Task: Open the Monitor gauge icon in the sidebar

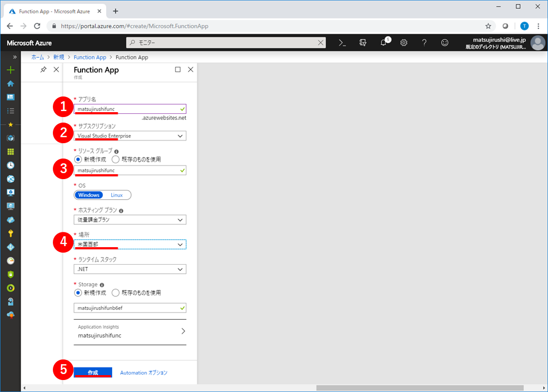Action: [10, 261]
